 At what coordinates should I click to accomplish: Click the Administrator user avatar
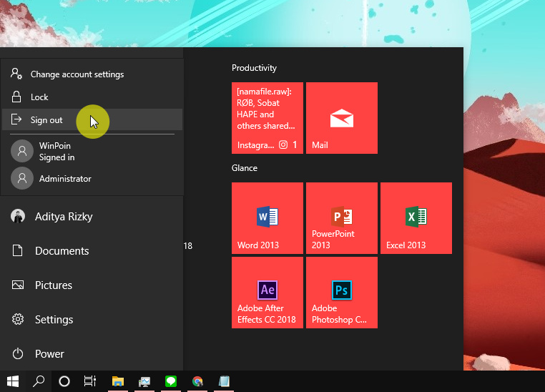pos(22,178)
